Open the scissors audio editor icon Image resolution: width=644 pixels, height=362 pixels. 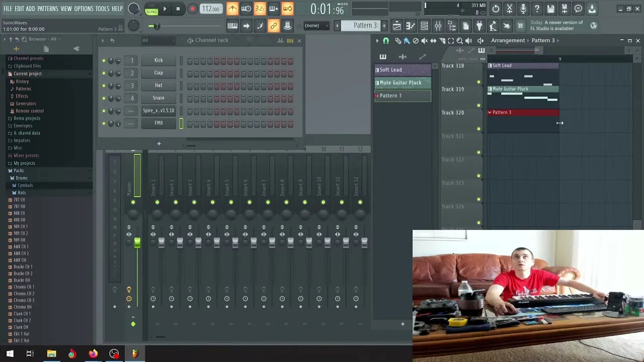click(x=509, y=9)
